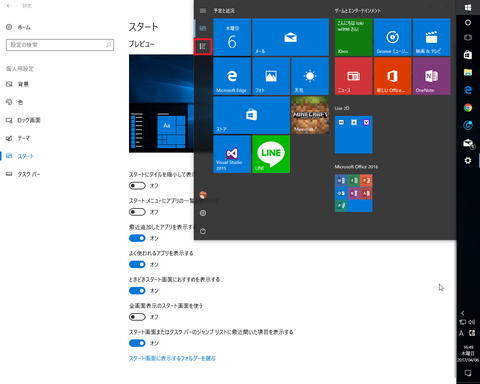480x384 pixels.
Task: Toggle use full-screen Start switch
Action: [x=137, y=317]
